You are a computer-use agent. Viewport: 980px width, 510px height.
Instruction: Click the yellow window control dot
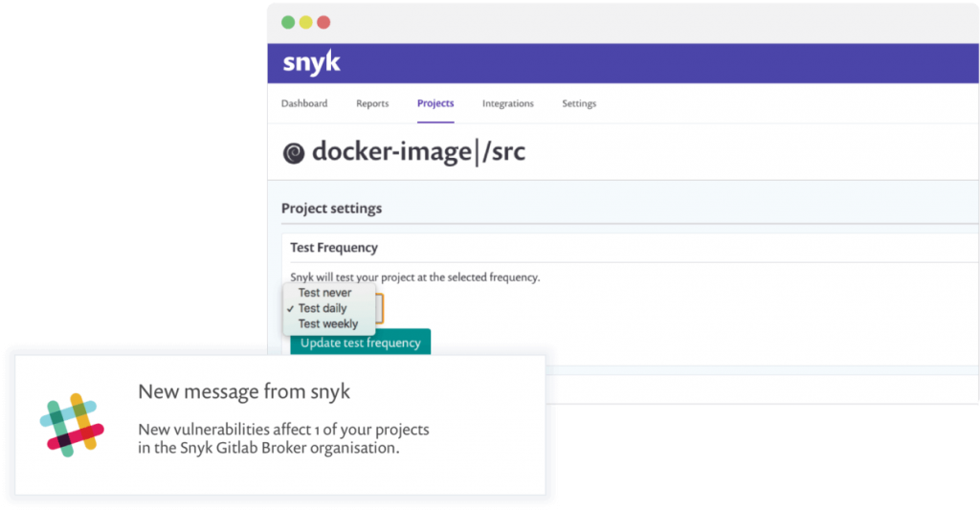coord(305,22)
